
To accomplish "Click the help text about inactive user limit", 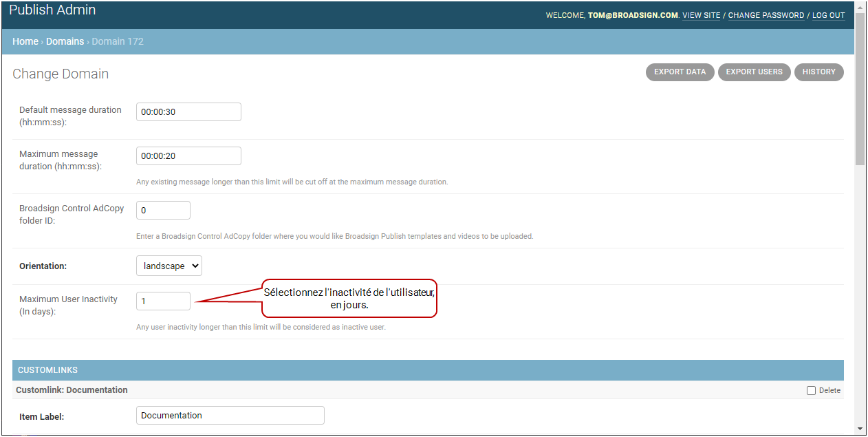I will [261, 327].
